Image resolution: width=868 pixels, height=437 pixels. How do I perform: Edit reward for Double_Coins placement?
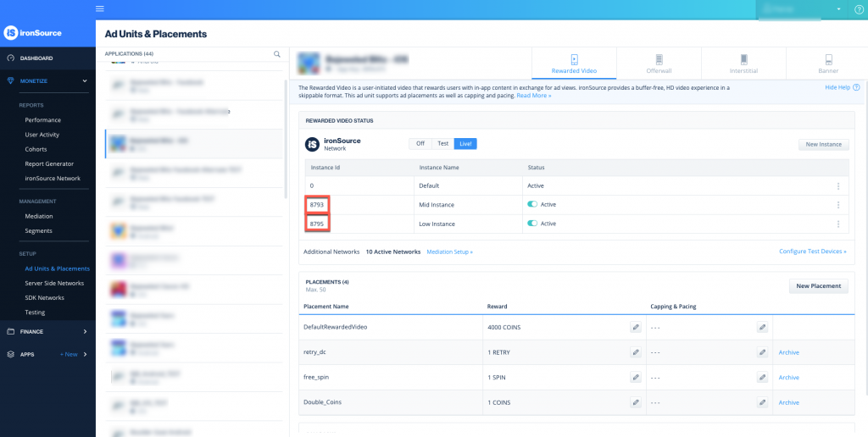636,402
